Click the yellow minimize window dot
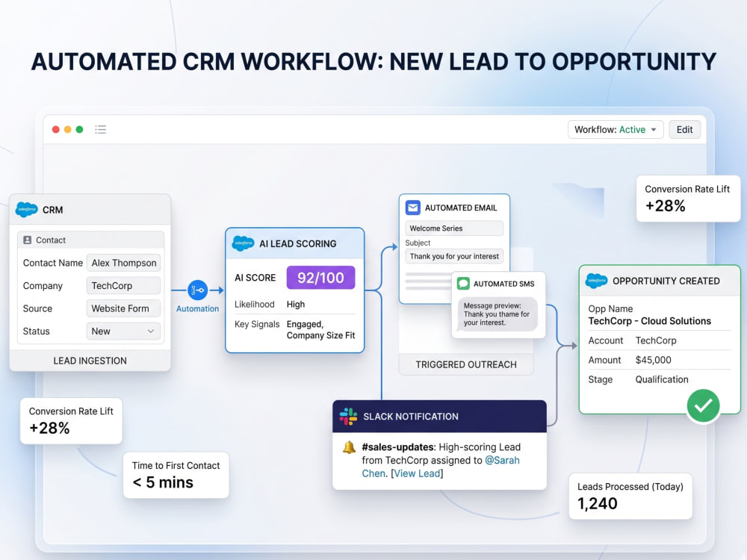Screen dimensions: 747x560 point(68,129)
